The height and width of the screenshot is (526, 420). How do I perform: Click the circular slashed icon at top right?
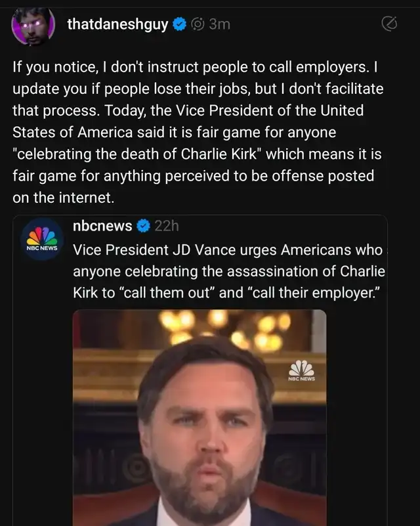[389, 25]
